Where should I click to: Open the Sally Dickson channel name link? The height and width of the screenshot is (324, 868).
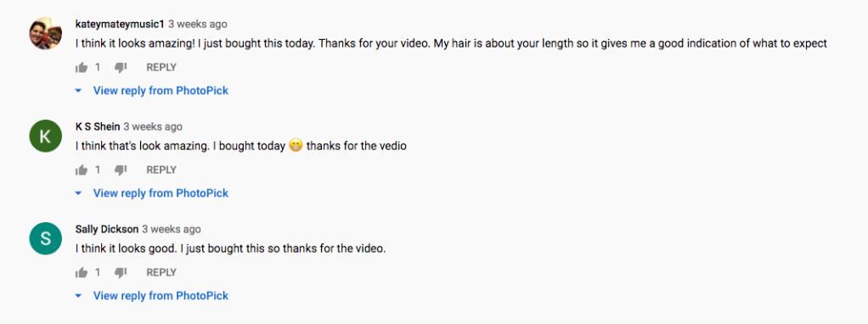pos(107,229)
